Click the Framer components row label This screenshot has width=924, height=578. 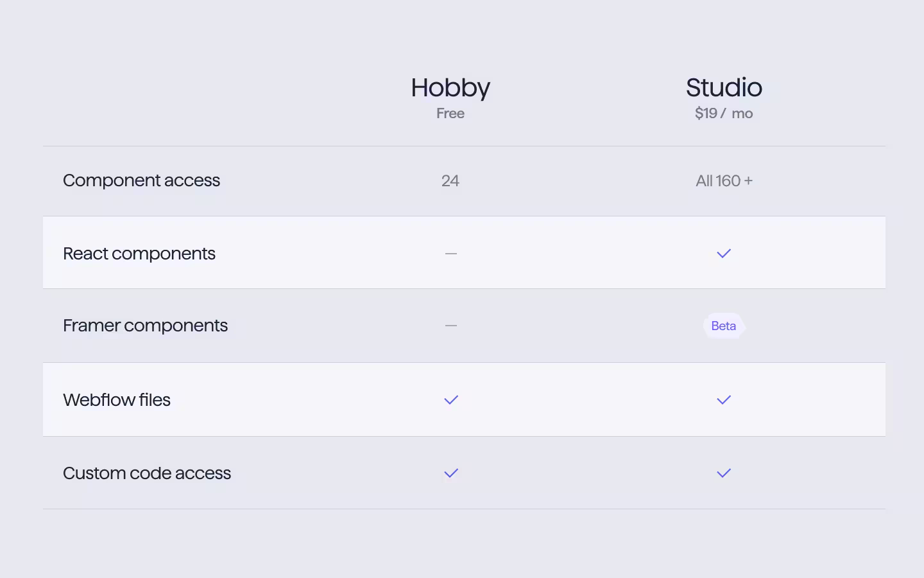pos(145,326)
